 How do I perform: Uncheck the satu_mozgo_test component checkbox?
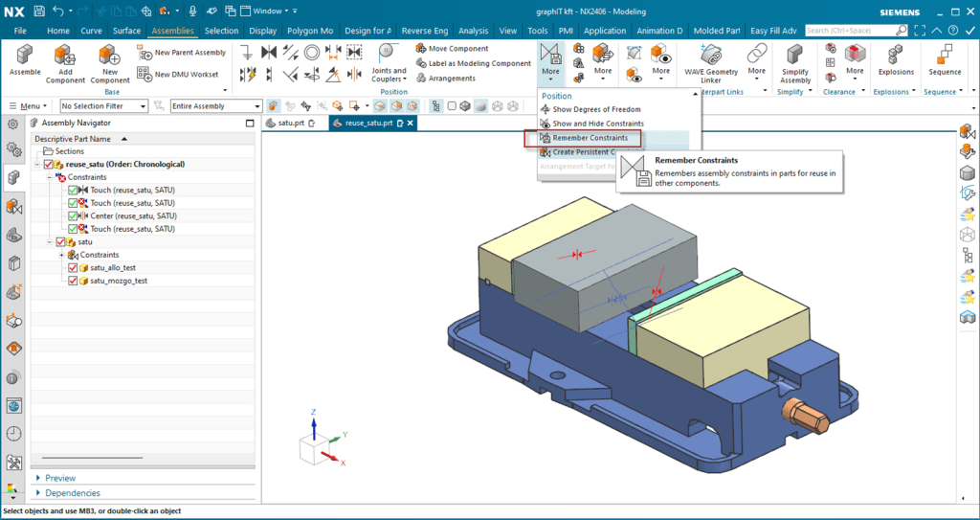click(x=73, y=282)
